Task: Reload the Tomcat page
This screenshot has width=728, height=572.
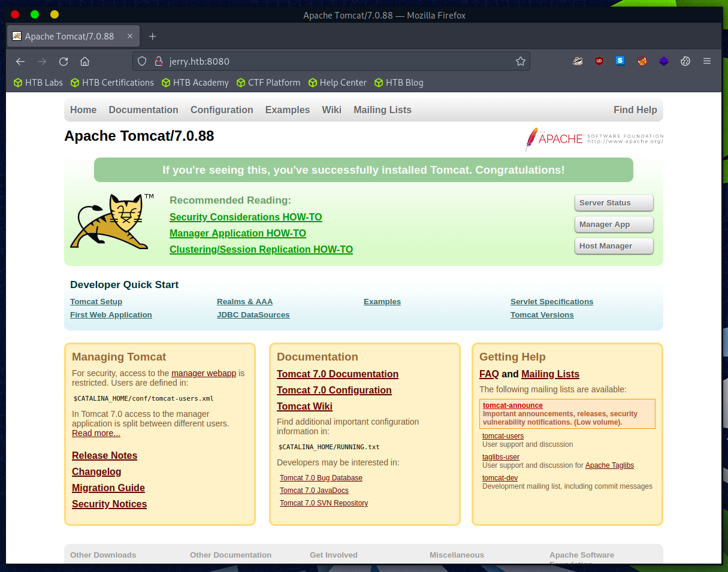Action: click(64, 61)
